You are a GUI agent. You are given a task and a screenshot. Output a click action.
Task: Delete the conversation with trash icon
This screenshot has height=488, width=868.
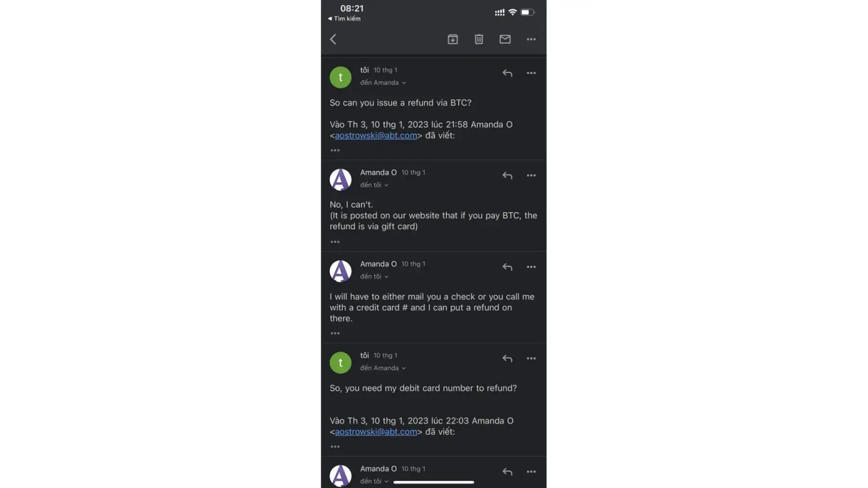(478, 39)
